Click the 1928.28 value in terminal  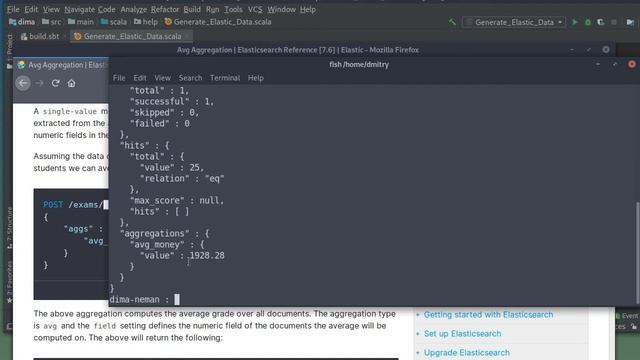pyautogui.click(x=207, y=256)
